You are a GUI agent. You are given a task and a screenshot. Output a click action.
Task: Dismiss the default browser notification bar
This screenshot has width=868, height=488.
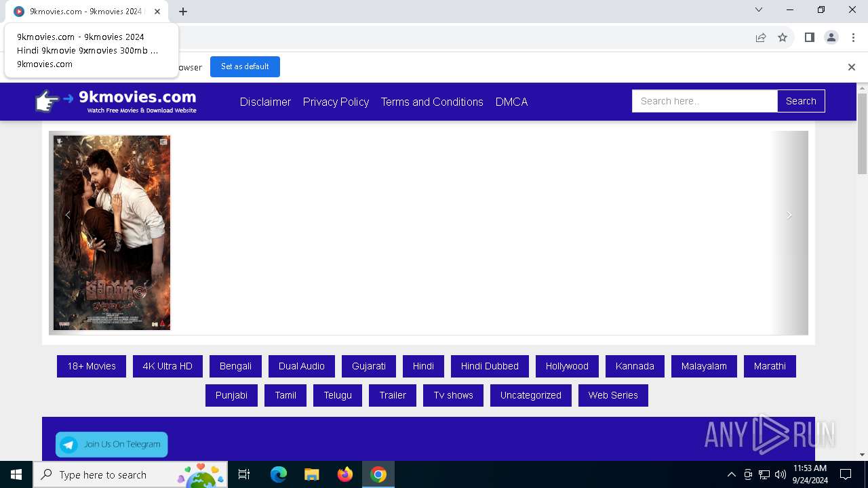[x=852, y=66]
